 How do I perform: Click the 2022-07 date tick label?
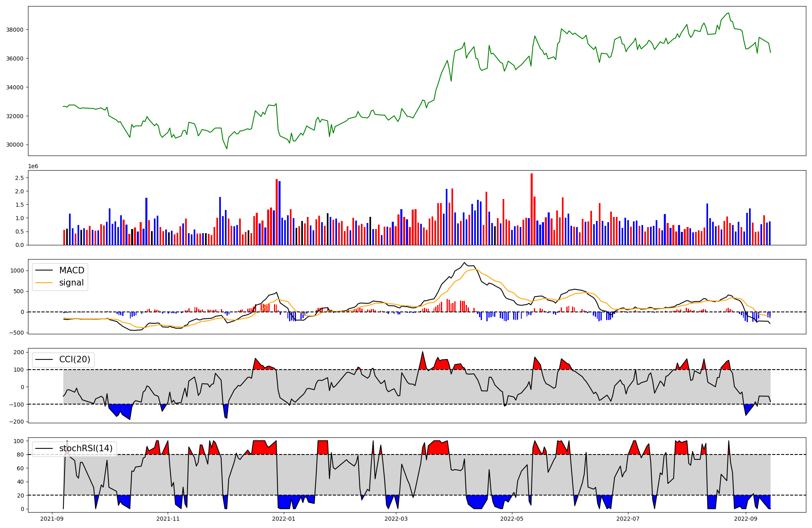[x=628, y=519]
